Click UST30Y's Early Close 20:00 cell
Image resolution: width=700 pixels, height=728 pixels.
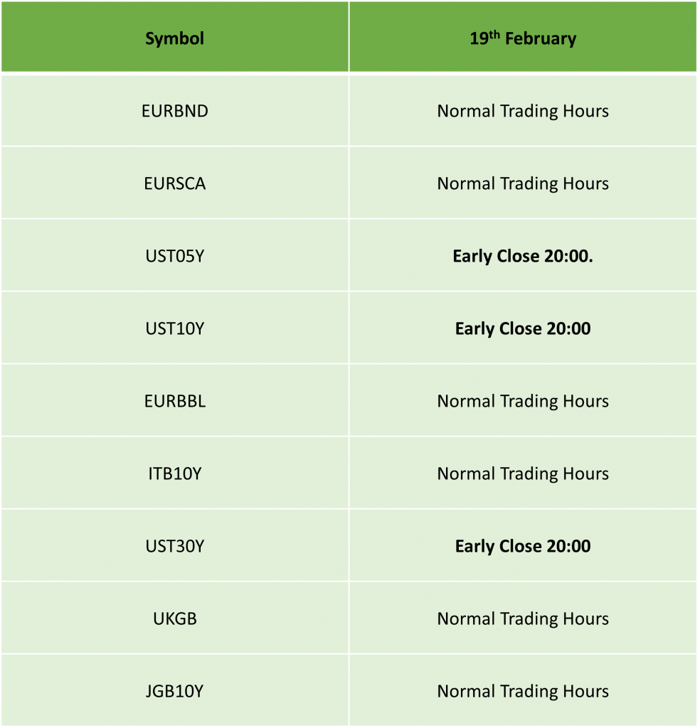(523, 545)
